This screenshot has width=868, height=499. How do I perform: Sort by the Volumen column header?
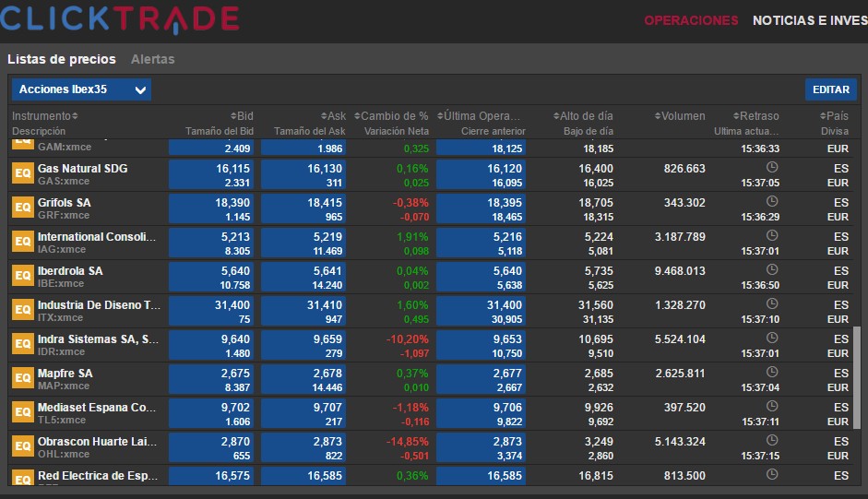(680, 116)
